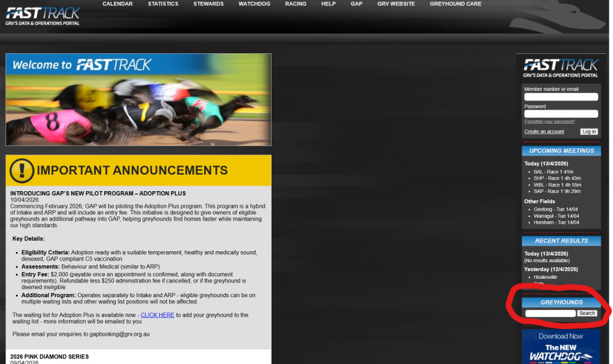The width and height of the screenshot is (613, 364).
Task: Click the 2026 Pink Diamond Series heading
Action: (49, 357)
